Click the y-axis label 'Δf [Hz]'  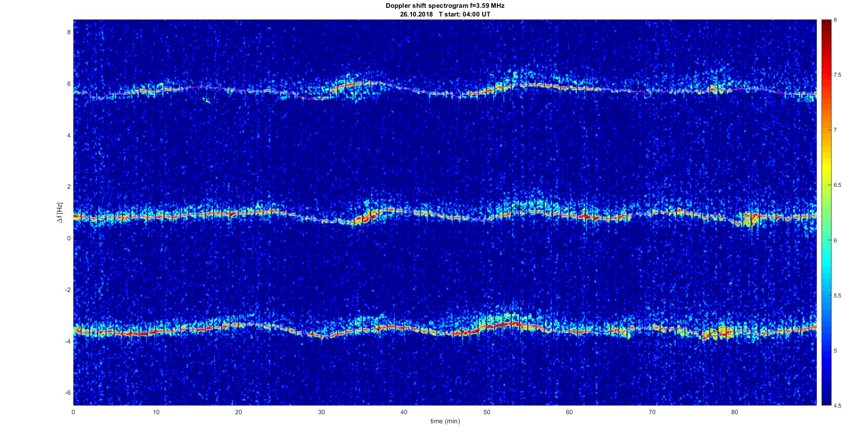59,213
